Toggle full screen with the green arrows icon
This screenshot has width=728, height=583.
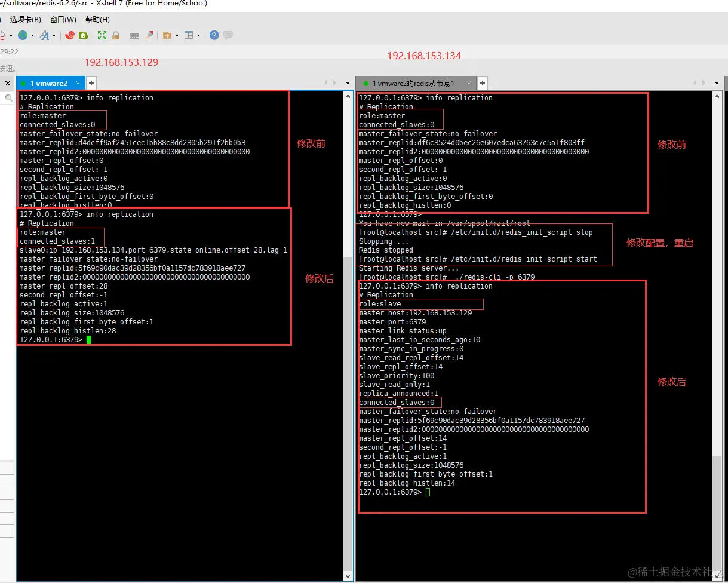click(x=102, y=35)
